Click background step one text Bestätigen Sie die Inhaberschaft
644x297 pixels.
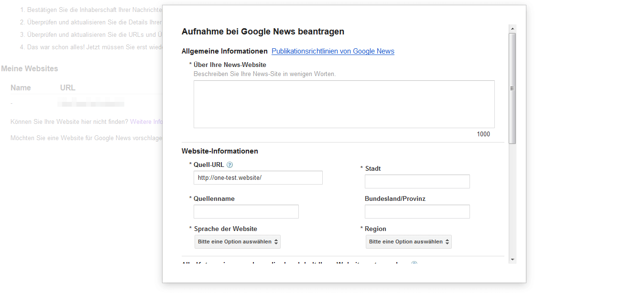pyautogui.click(x=95, y=10)
